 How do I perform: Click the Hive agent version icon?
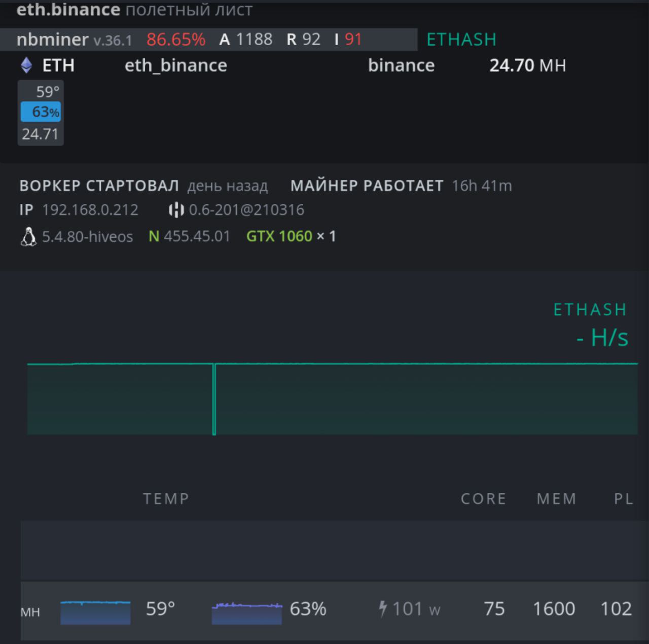tap(176, 210)
